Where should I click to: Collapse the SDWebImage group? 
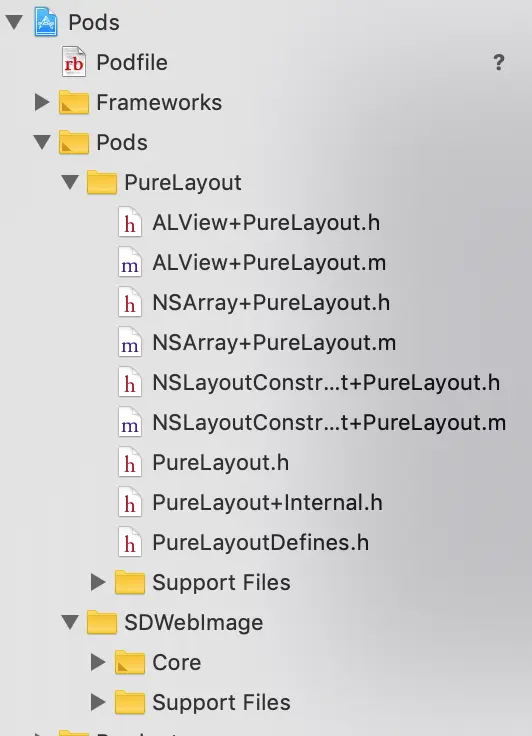click(70, 622)
